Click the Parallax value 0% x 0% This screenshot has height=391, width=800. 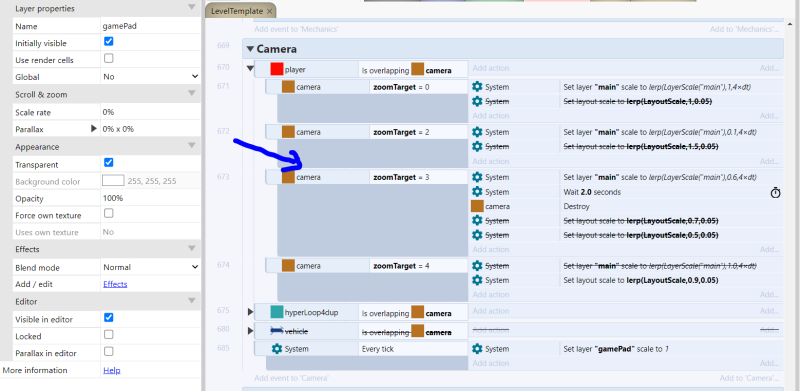(150, 129)
